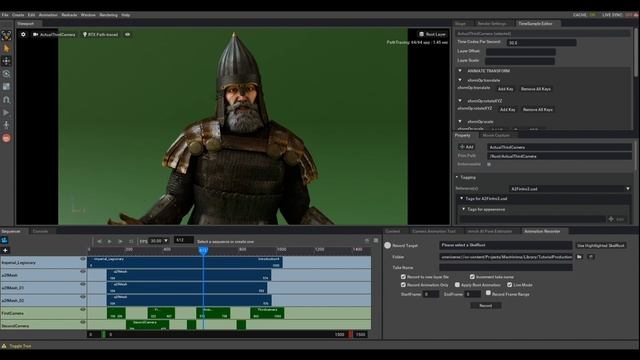Enable Apply Root Animation checkbox

coord(457,284)
